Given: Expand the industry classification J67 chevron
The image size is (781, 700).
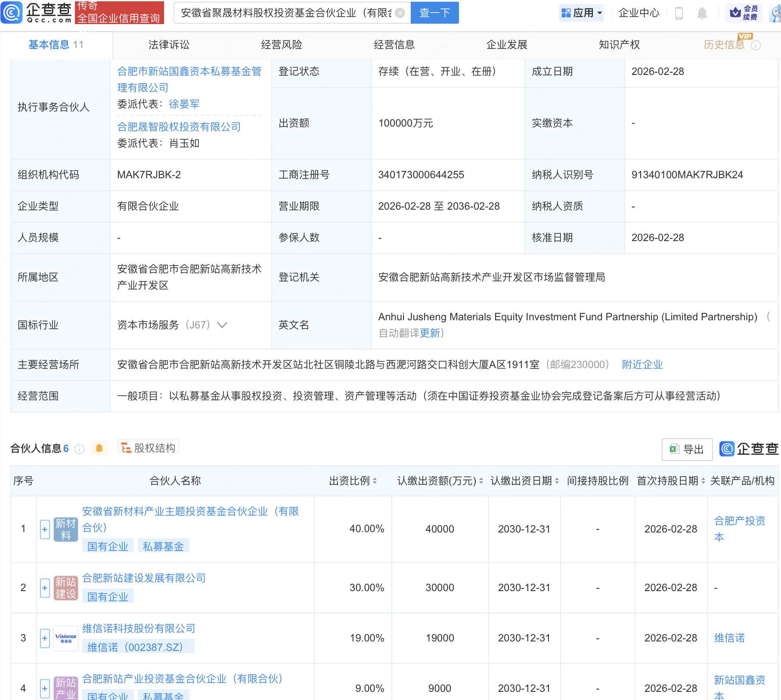Looking at the screenshot, I should (x=222, y=325).
